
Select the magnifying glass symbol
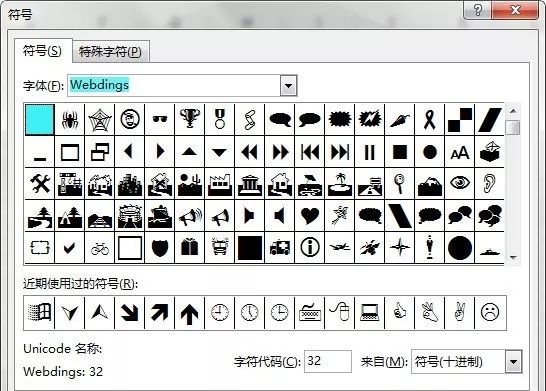(399, 184)
